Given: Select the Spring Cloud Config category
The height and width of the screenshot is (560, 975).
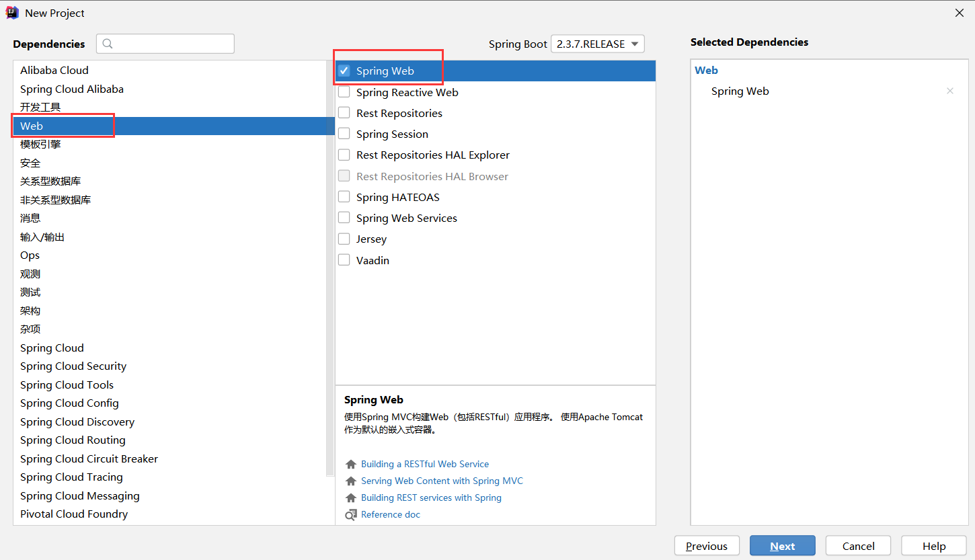Looking at the screenshot, I should pos(169,403).
